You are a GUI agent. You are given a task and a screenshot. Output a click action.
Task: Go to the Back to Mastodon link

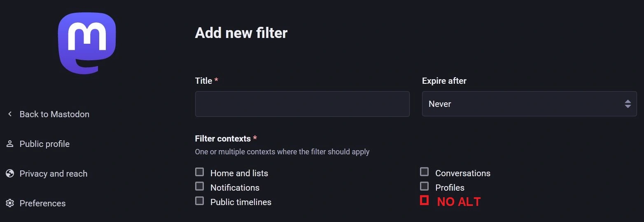tap(54, 114)
